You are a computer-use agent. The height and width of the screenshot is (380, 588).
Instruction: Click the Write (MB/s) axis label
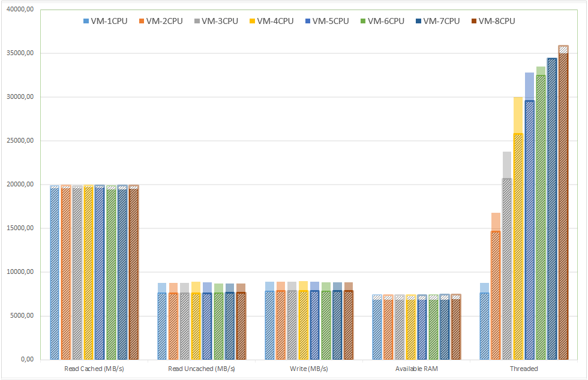[x=309, y=369]
